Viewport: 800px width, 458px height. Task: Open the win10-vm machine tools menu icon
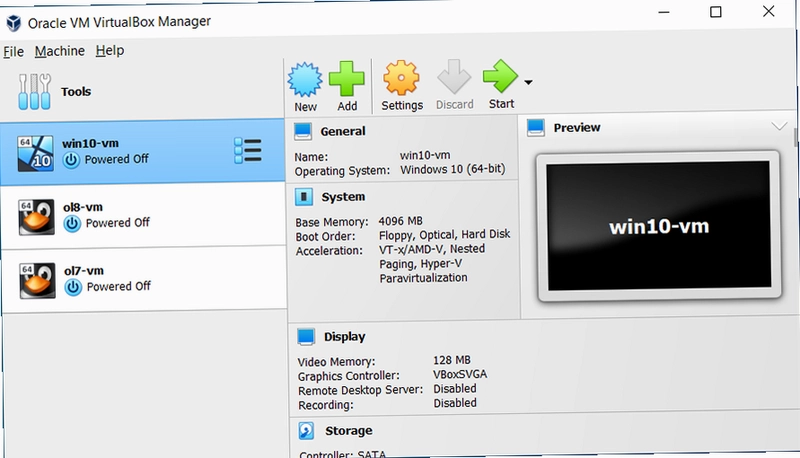(248, 150)
